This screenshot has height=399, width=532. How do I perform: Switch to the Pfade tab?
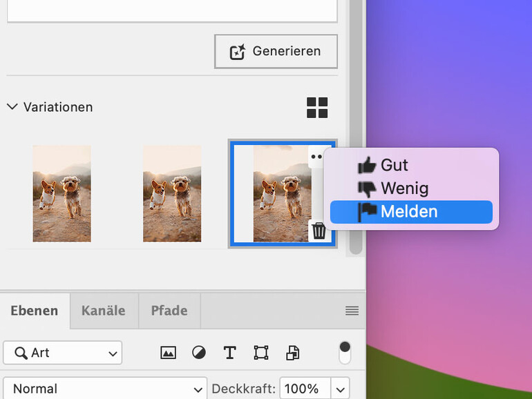coord(169,310)
